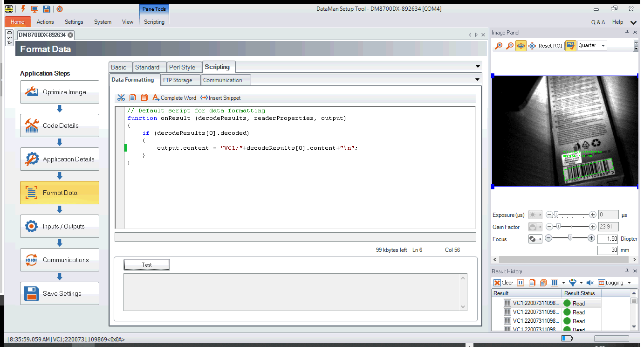Open the Focus mode dropdown button
This screenshot has width=644, height=347.
(x=535, y=239)
